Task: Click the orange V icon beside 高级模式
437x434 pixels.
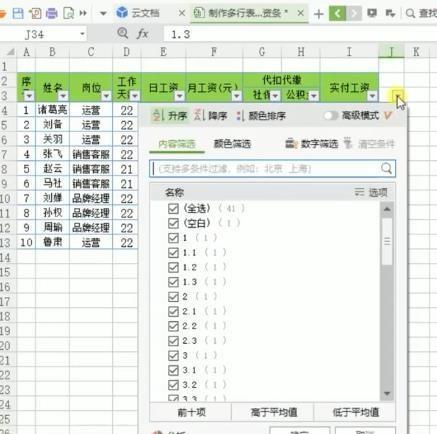Action: click(388, 116)
